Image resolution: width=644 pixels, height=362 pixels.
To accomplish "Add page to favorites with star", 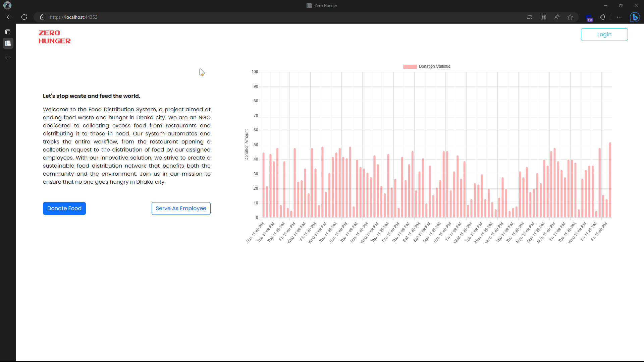I will pyautogui.click(x=570, y=17).
